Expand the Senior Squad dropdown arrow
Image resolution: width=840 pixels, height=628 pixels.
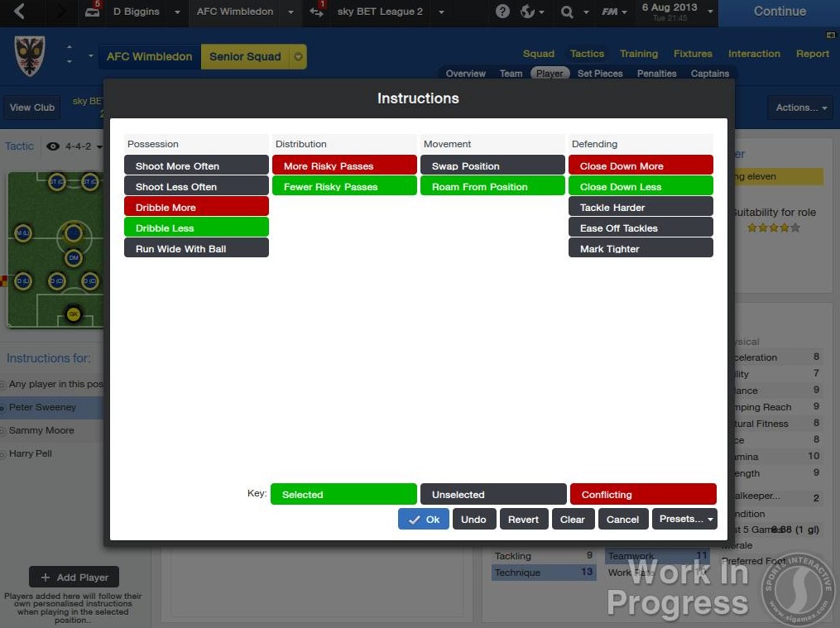[x=299, y=57]
